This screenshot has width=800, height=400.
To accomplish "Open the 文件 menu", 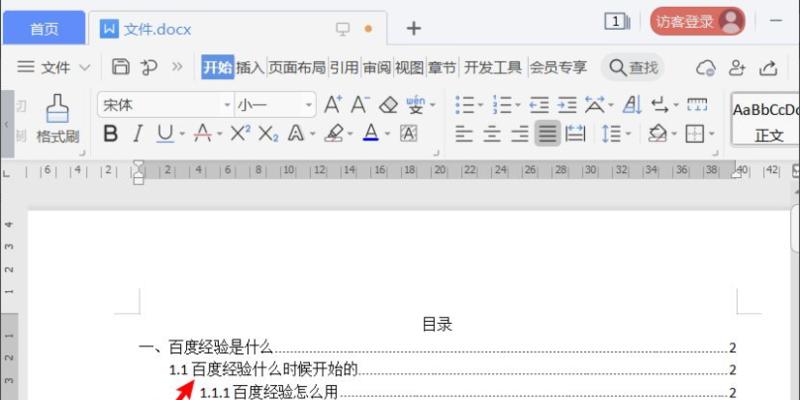I will click(54, 67).
